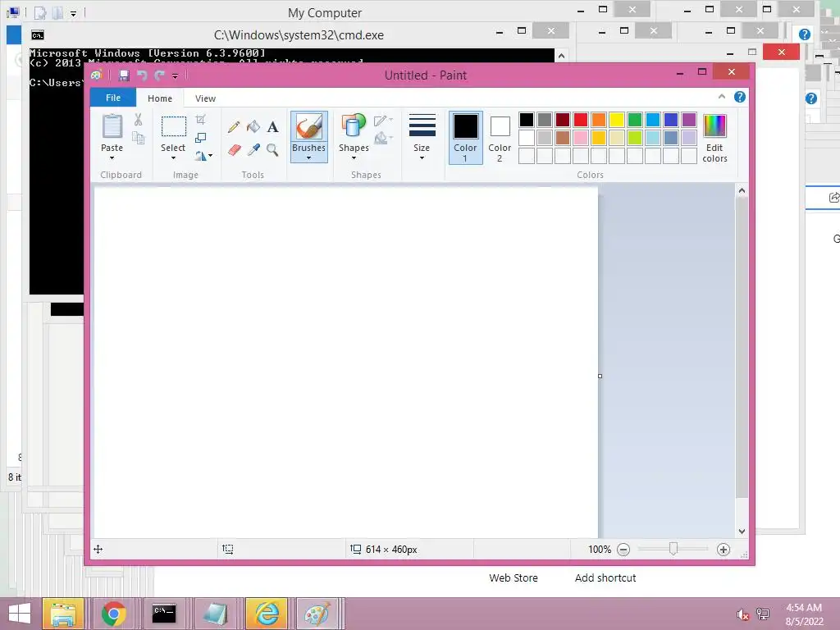Click the Shapes gallery icon
840x630 pixels.
pos(354,126)
